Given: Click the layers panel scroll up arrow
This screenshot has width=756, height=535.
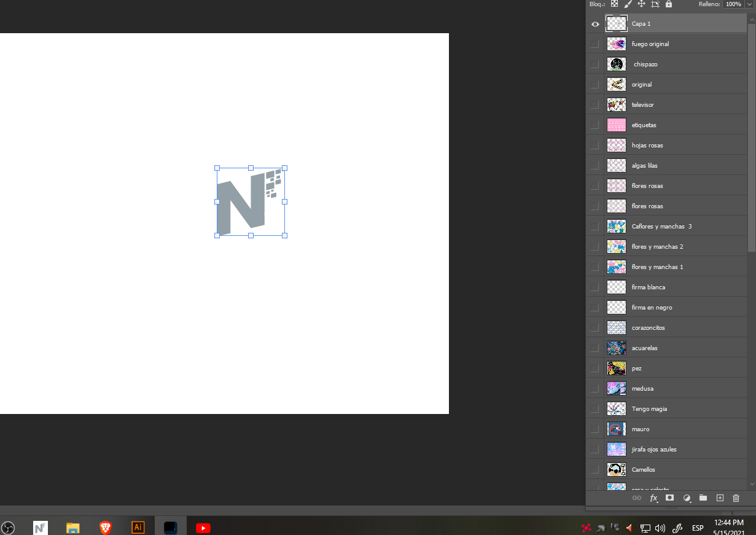Looking at the screenshot, I should tap(752, 20).
